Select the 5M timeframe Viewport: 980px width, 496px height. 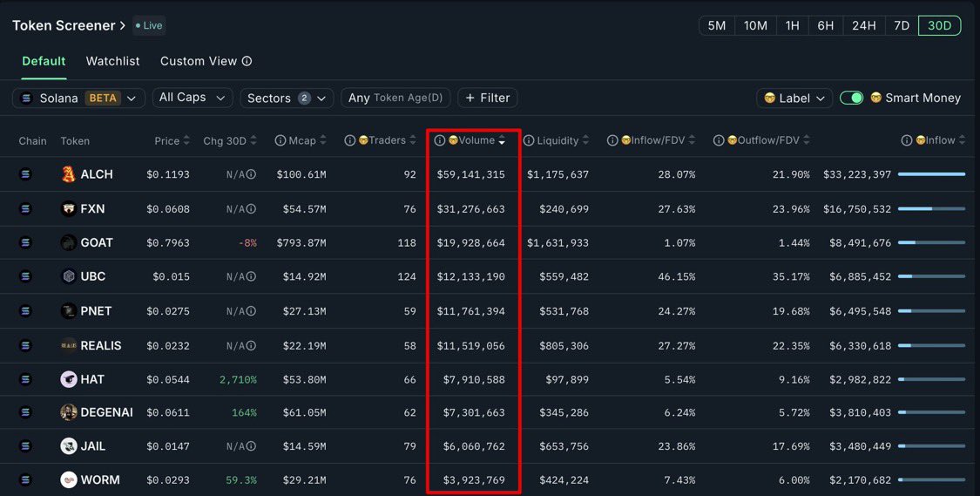[x=717, y=25]
